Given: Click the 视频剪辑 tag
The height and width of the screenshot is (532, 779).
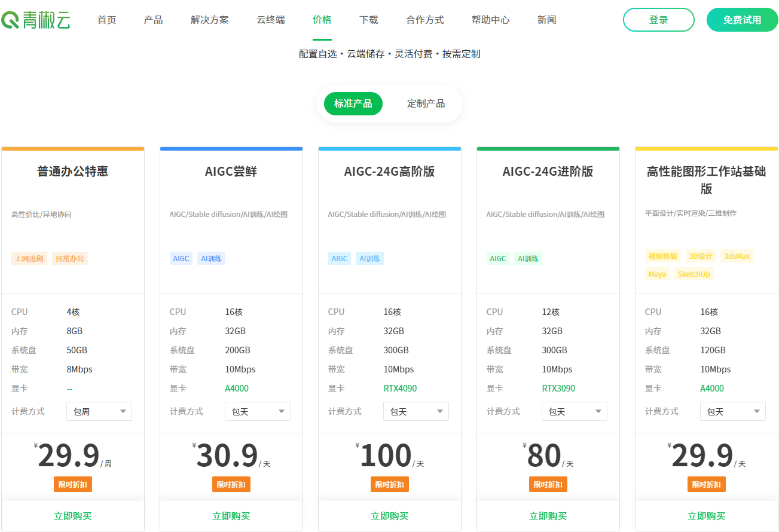Looking at the screenshot, I should pyautogui.click(x=663, y=256).
